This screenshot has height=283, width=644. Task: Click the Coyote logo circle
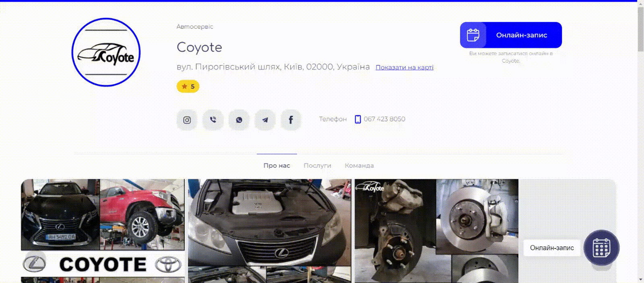tap(106, 52)
